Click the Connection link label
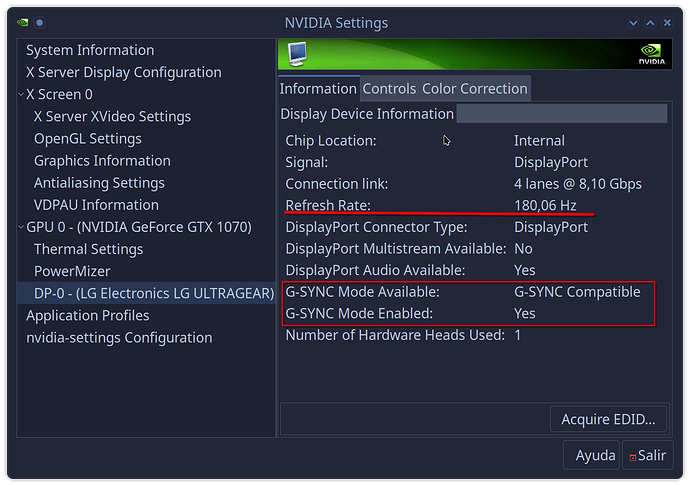The height and width of the screenshot is (485, 690). click(337, 184)
